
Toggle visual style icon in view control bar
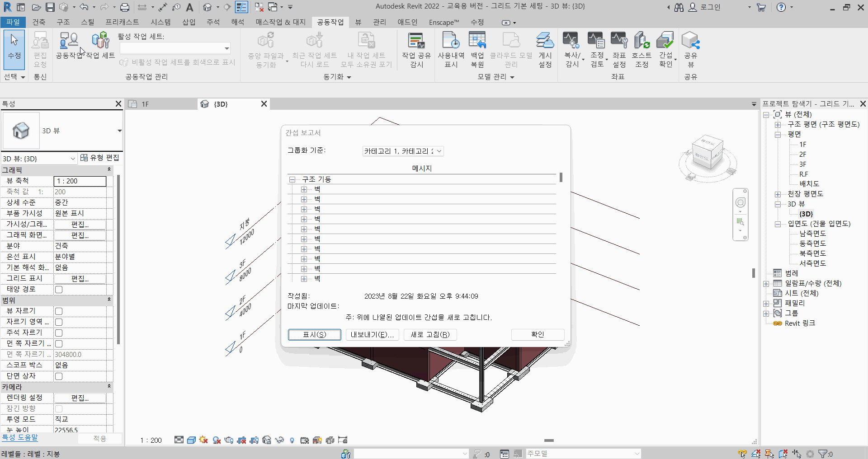pyautogui.click(x=191, y=440)
